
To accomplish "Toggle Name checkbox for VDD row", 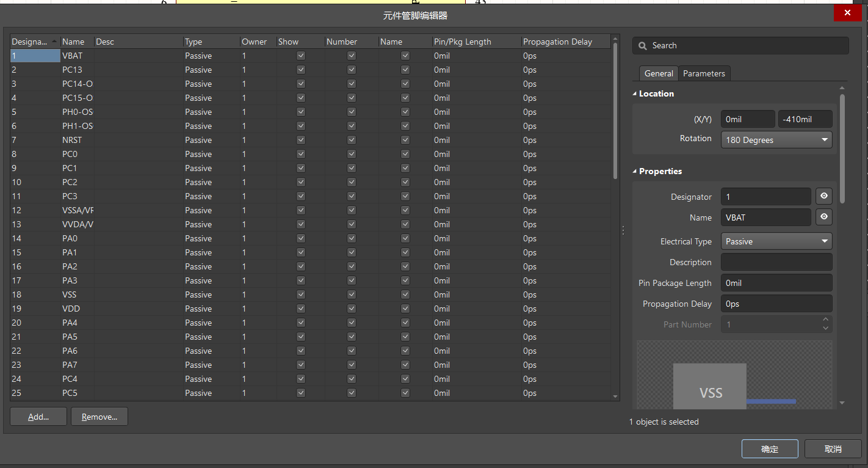I will (405, 309).
